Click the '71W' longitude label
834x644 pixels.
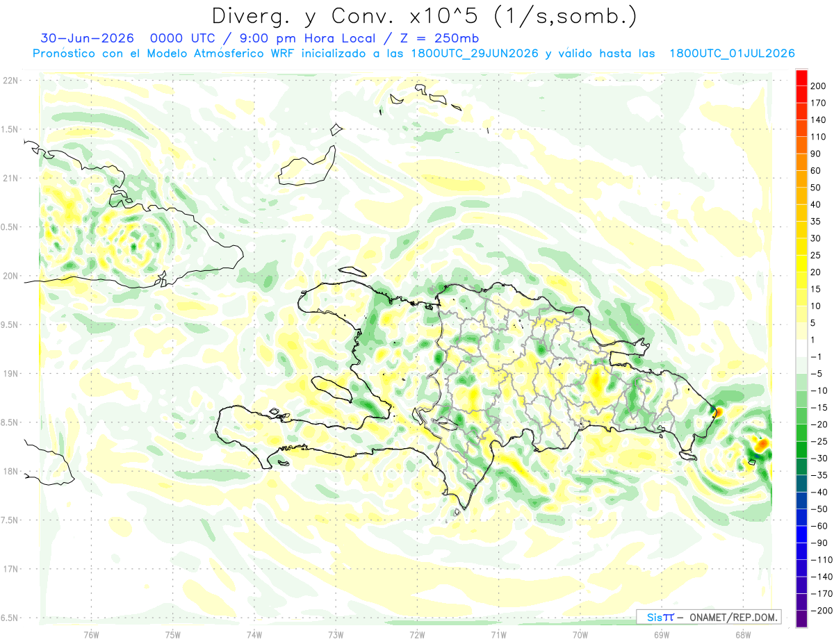tap(498, 634)
